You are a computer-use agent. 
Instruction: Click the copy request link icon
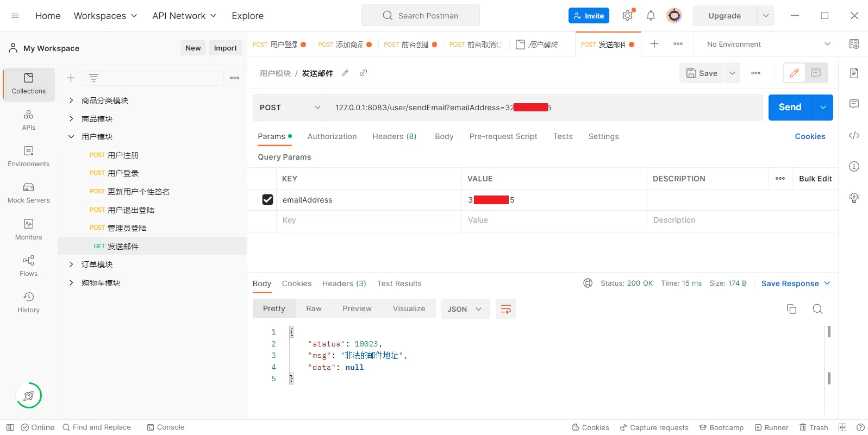[x=363, y=73]
